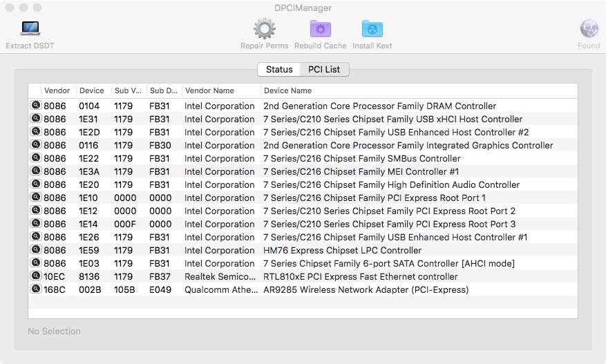606x364 pixels.
Task: Click magnifier icon for Integrated Graphics Controller row
Action: coord(35,144)
